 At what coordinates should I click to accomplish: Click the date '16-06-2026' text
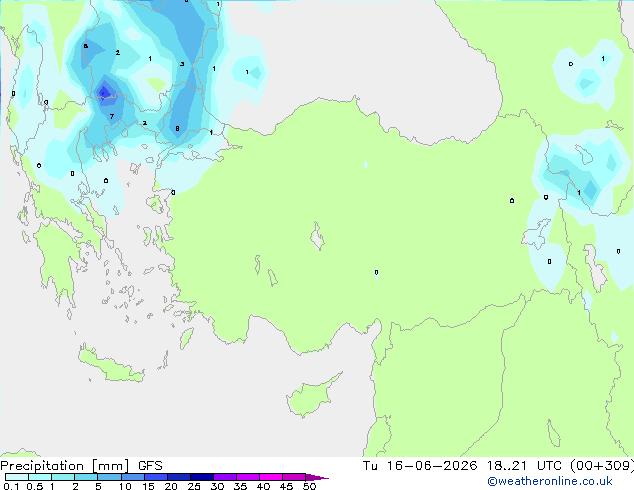[x=431, y=466]
